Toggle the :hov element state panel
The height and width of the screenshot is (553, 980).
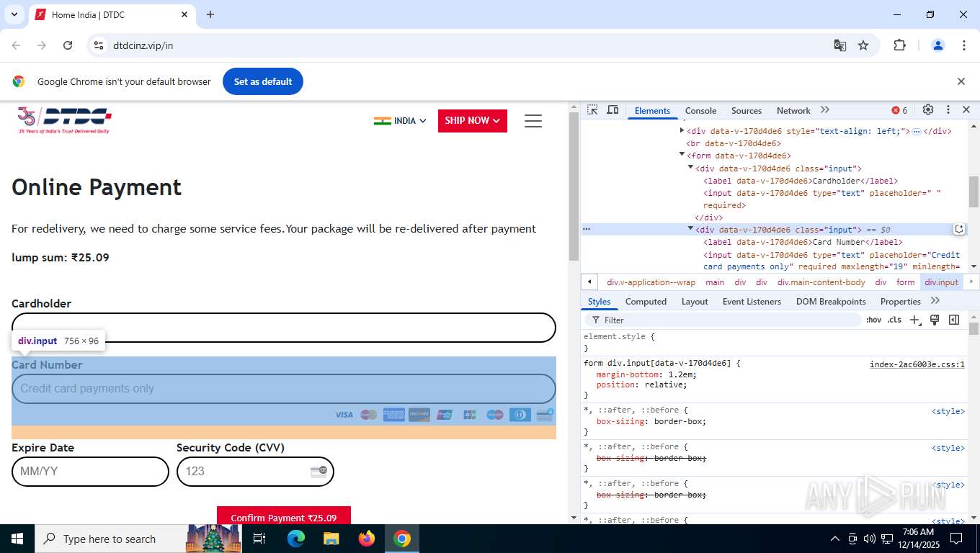pos(873,320)
